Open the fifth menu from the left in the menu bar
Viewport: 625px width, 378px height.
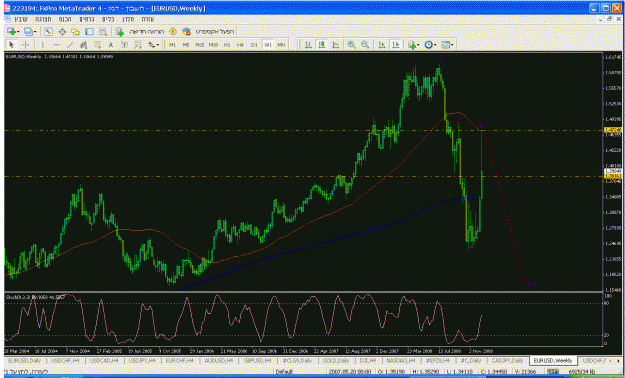point(108,19)
